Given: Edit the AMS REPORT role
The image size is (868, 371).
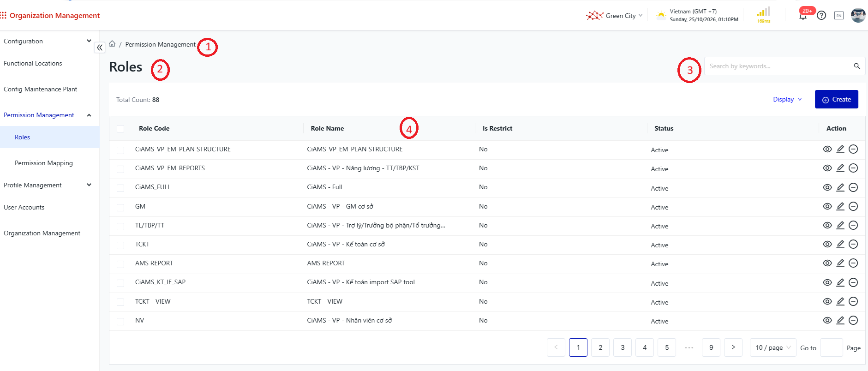Looking at the screenshot, I should tap(840, 263).
